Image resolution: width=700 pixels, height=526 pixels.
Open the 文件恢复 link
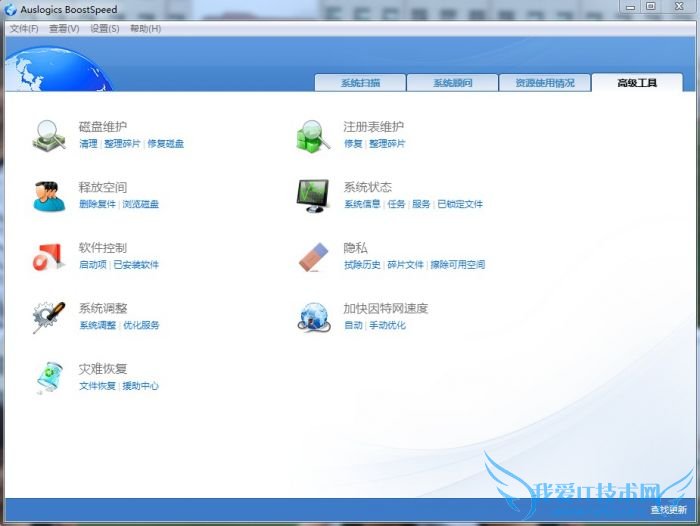(97, 386)
